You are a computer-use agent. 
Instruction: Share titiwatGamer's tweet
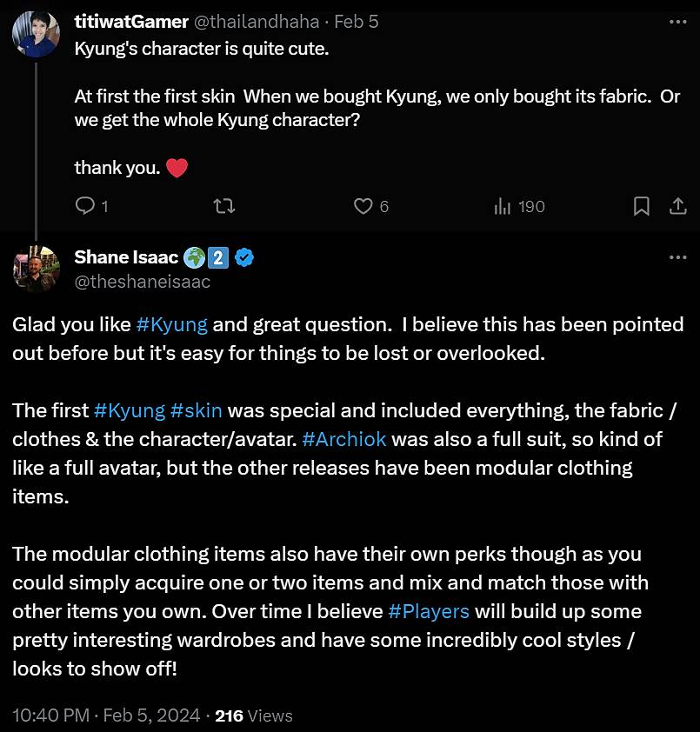tap(677, 206)
